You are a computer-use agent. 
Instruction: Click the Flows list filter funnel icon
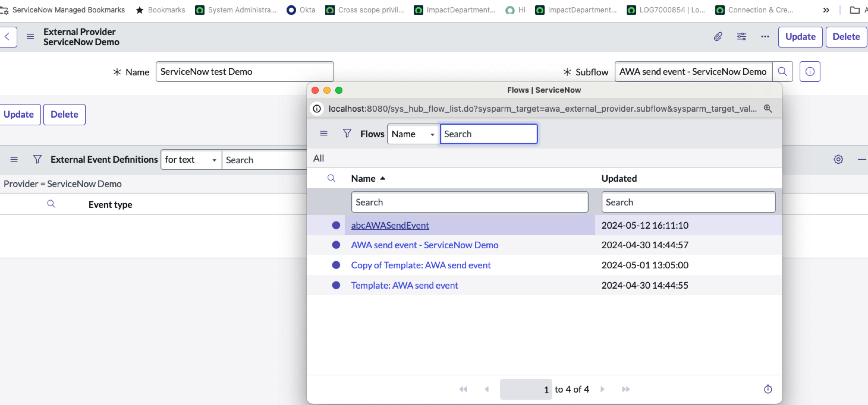[347, 133]
